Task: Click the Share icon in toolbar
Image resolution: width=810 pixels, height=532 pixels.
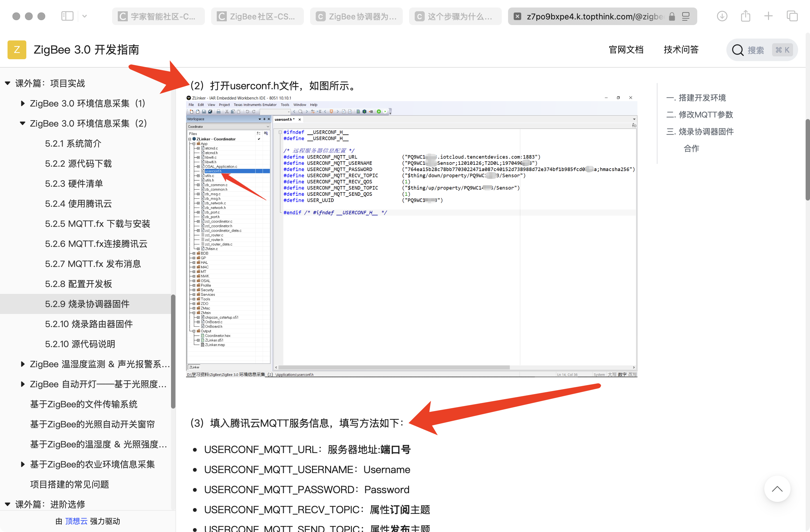Action: (x=745, y=16)
